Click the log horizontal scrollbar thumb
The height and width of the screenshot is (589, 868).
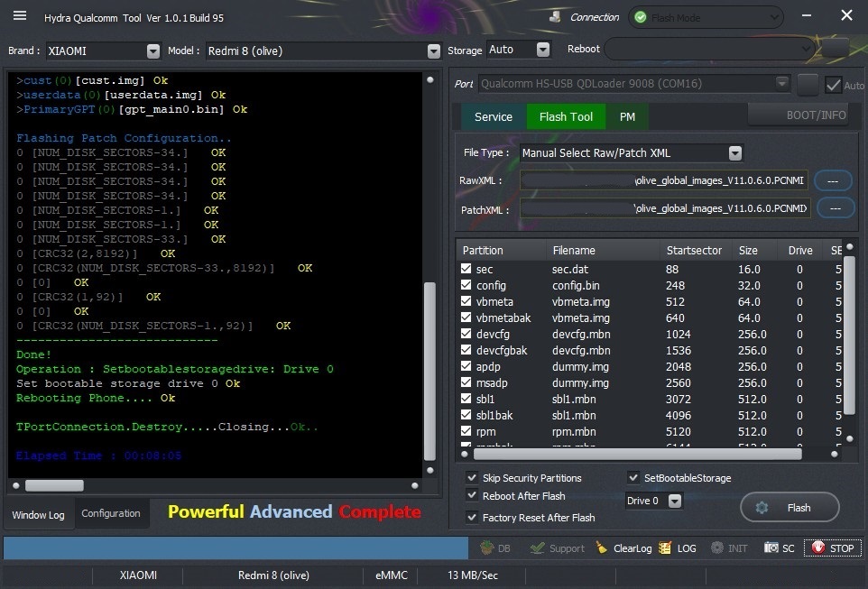click(54, 485)
